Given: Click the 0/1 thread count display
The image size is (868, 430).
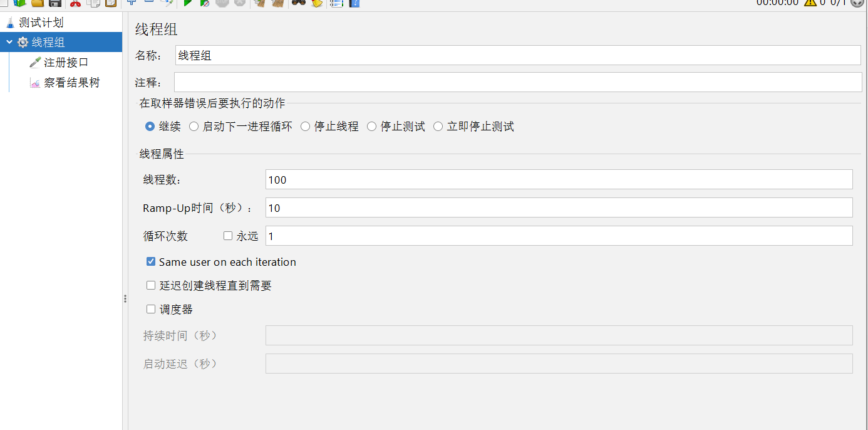Looking at the screenshot, I should tap(839, 3).
